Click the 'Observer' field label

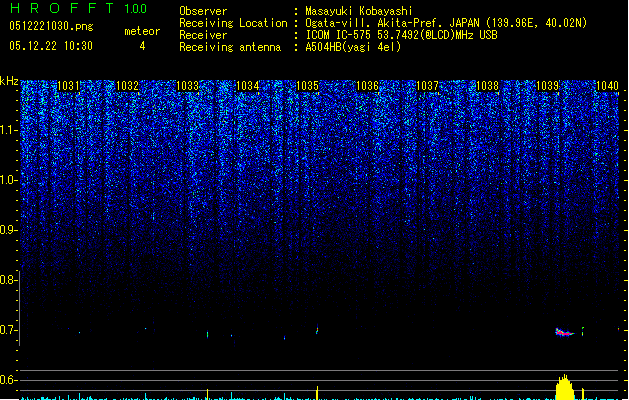[x=203, y=11]
